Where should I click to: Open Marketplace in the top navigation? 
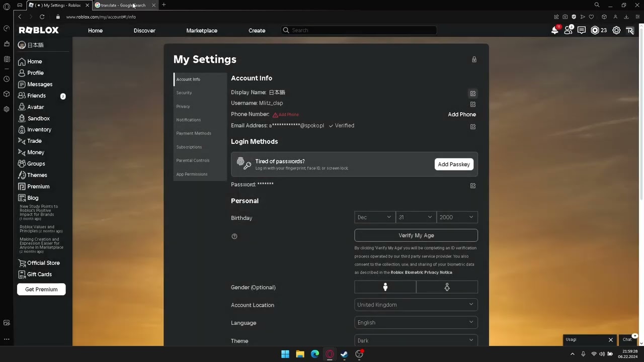click(202, 31)
